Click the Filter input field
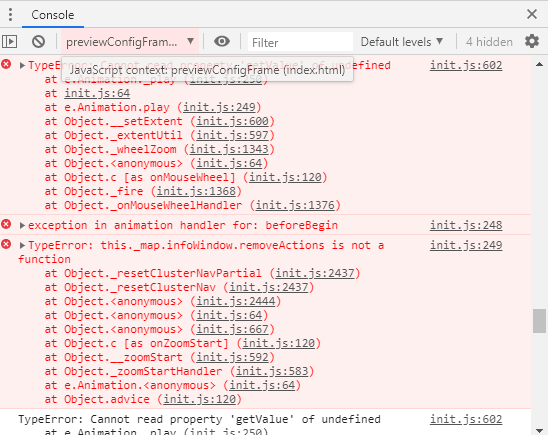 300,42
